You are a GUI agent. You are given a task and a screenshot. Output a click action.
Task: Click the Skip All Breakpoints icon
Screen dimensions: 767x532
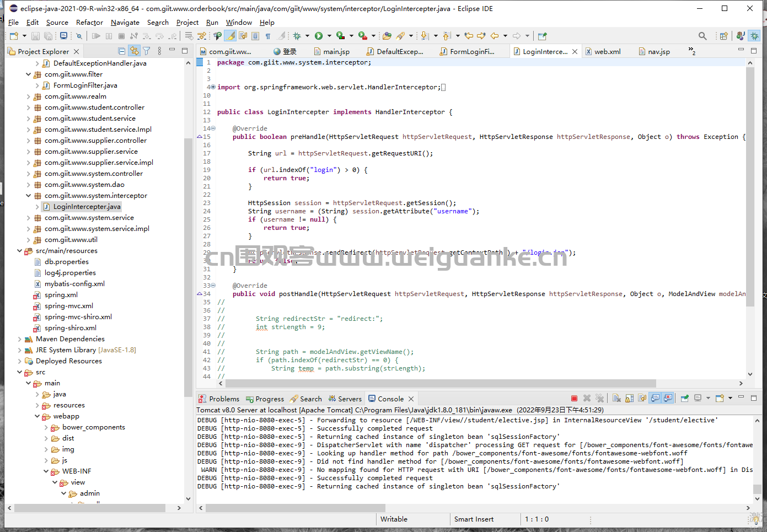(x=79, y=36)
